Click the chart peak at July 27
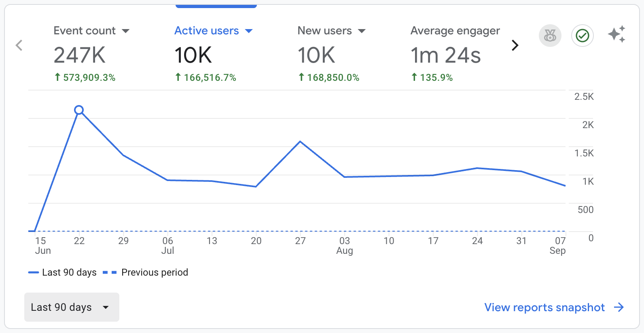This screenshot has width=644, height=333. click(300, 141)
